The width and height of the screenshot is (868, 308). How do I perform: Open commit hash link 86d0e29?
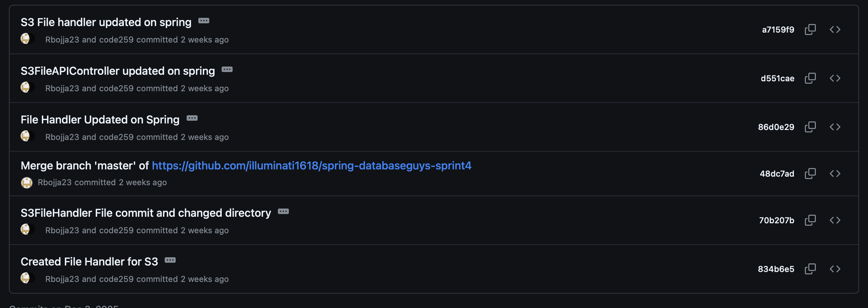776,127
